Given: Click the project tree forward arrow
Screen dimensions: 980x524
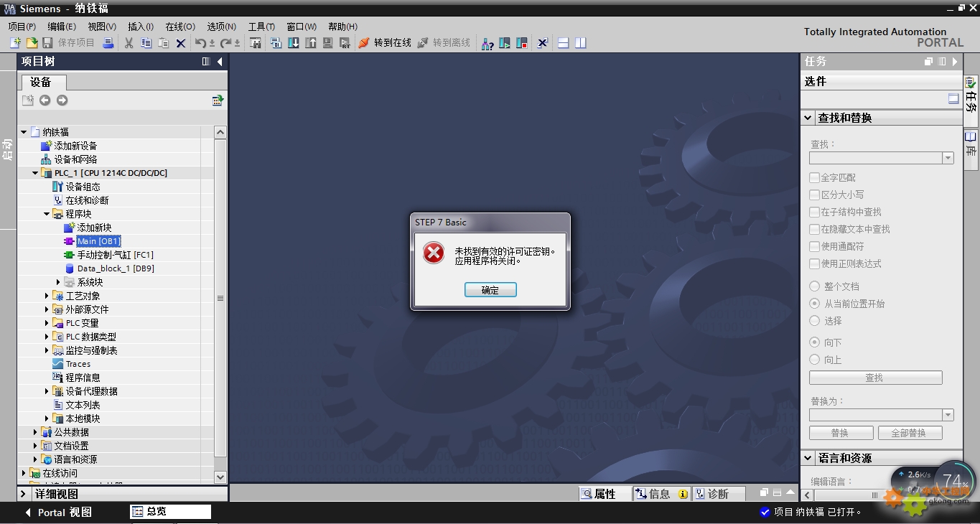Looking at the screenshot, I should point(62,100).
